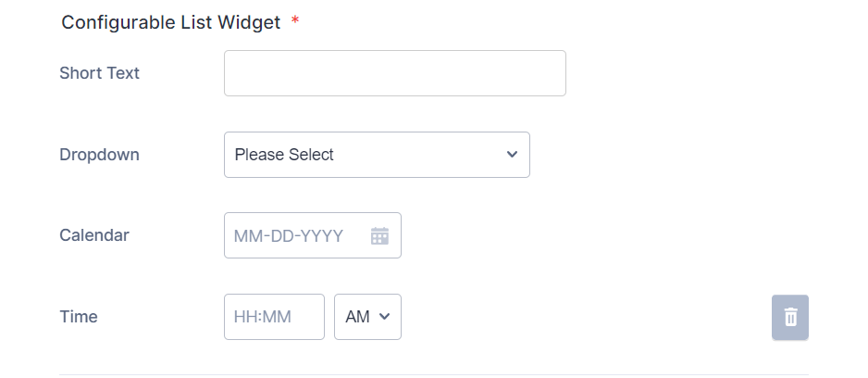The width and height of the screenshot is (868, 378).
Task: Click the red required asterisk
Action: [x=295, y=22]
